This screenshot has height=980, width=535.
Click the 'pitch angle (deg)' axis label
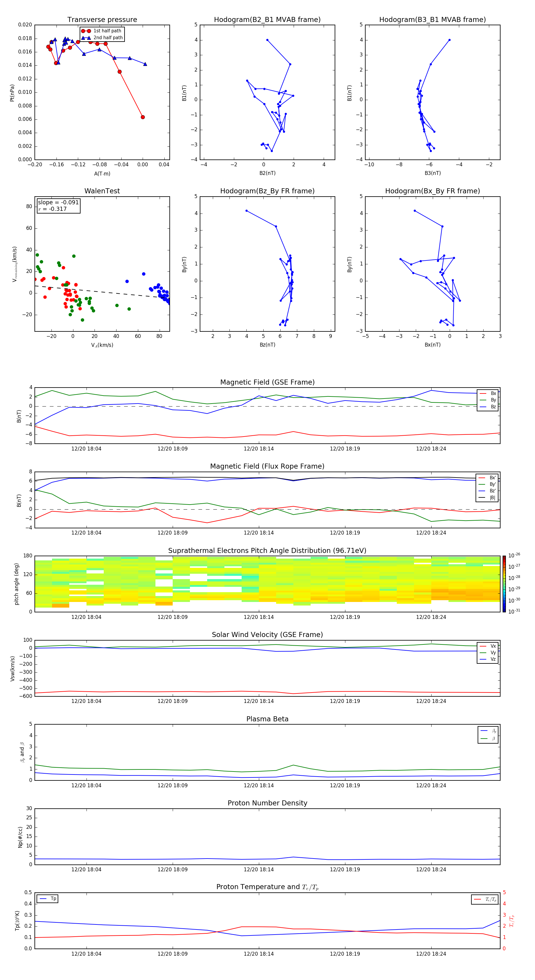(x=16, y=584)
